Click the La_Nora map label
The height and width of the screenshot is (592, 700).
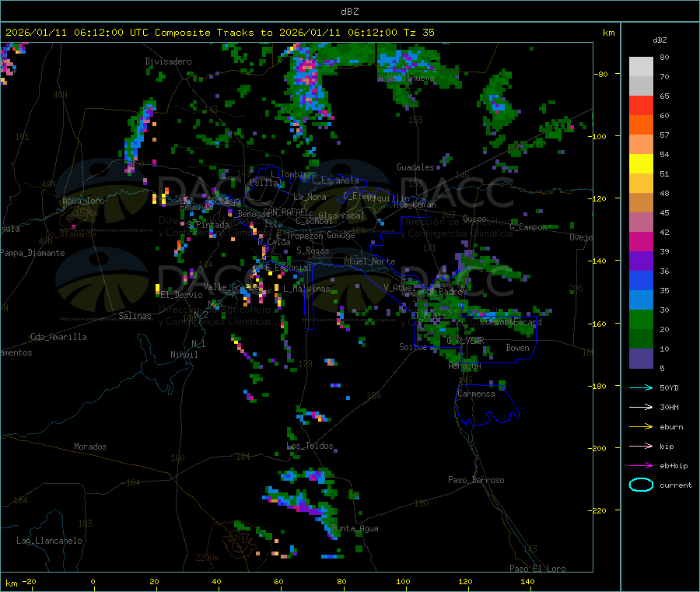tap(310, 197)
